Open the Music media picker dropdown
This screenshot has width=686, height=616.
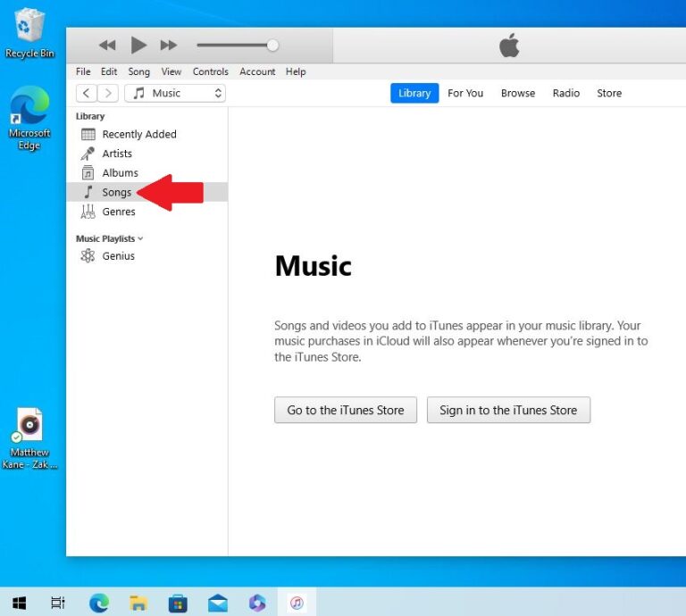(175, 93)
